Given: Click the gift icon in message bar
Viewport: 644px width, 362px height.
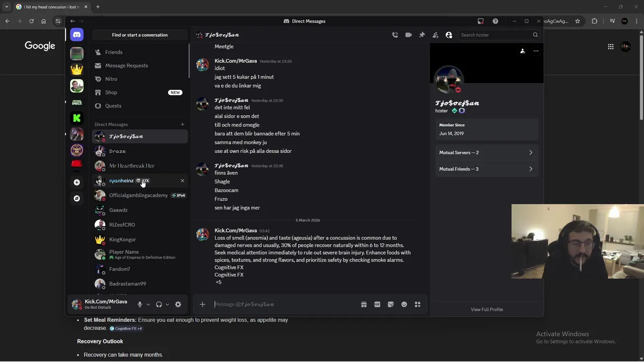Looking at the screenshot, I should point(364,304).
